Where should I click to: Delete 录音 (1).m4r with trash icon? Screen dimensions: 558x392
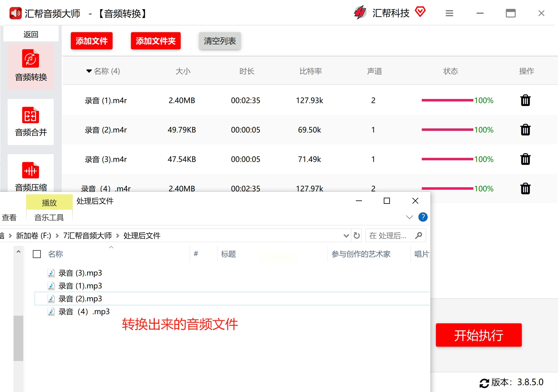[x=525, y=101]
